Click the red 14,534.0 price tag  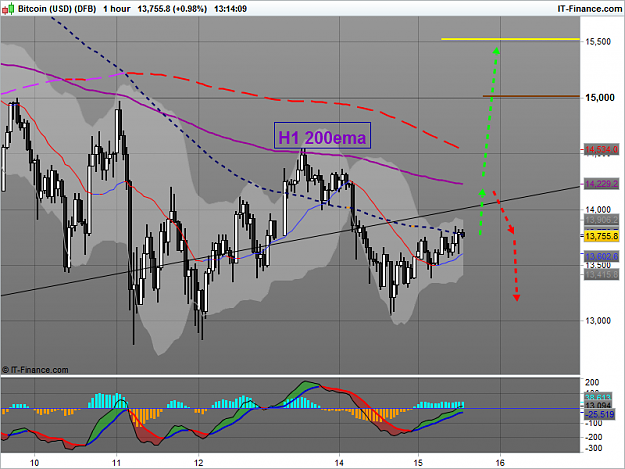pos(601,149)
